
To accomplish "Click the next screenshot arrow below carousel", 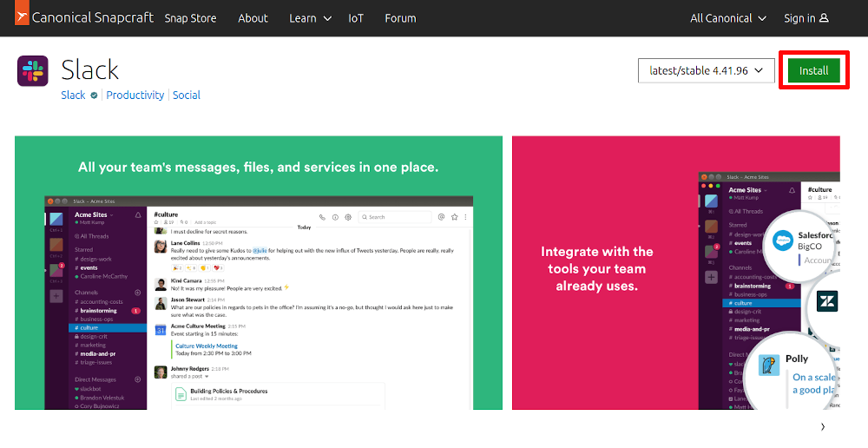I will [823, 426].
